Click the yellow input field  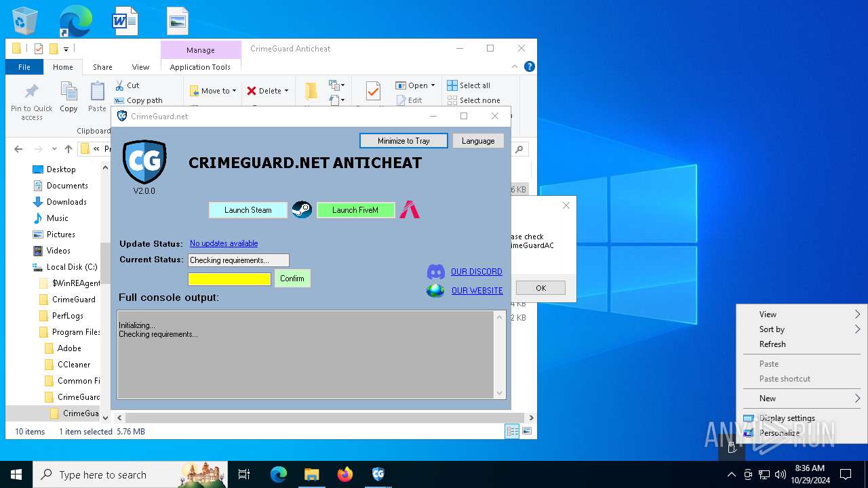coord(229,279)
